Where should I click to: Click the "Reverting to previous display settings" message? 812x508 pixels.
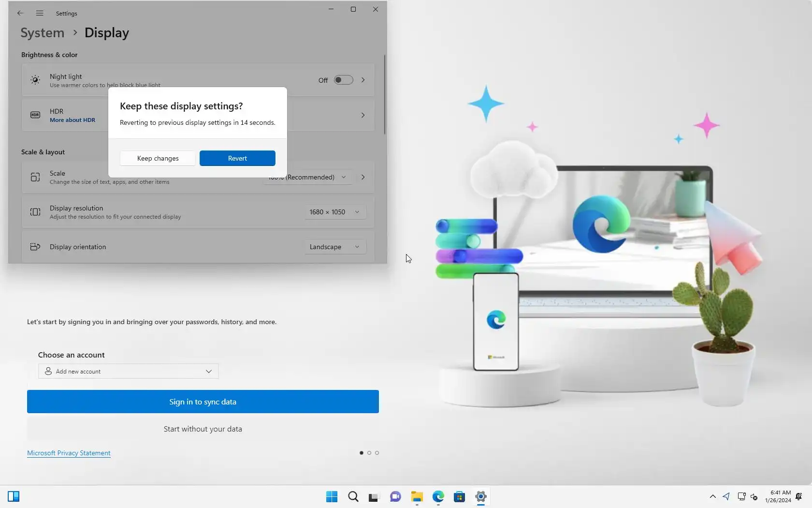click(198, 122)
